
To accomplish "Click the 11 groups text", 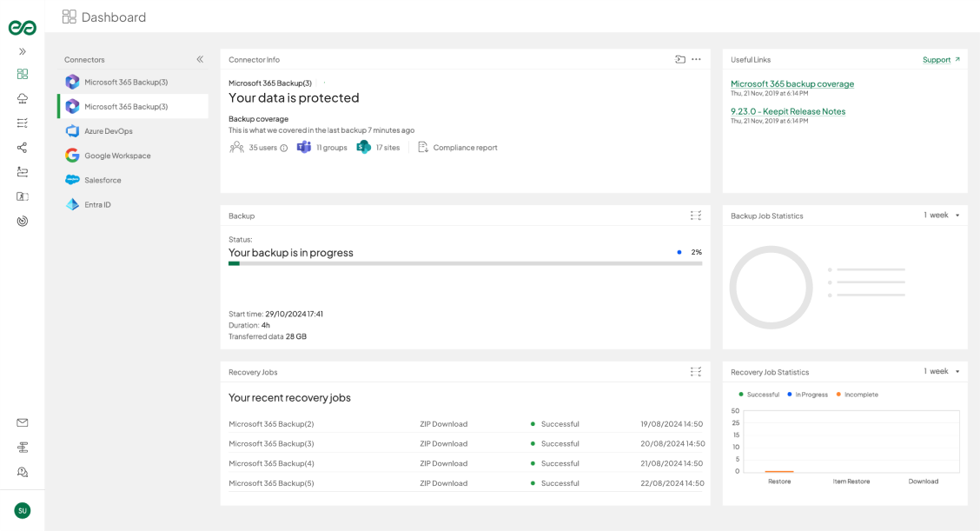I will click(x=331, y=148).
